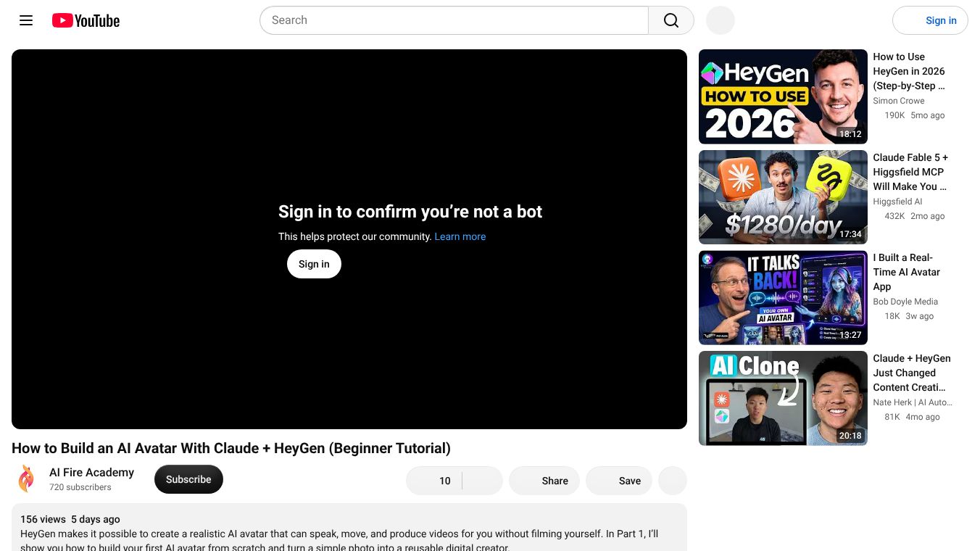Subscribe to AI Fire Academy

point(188,479)
